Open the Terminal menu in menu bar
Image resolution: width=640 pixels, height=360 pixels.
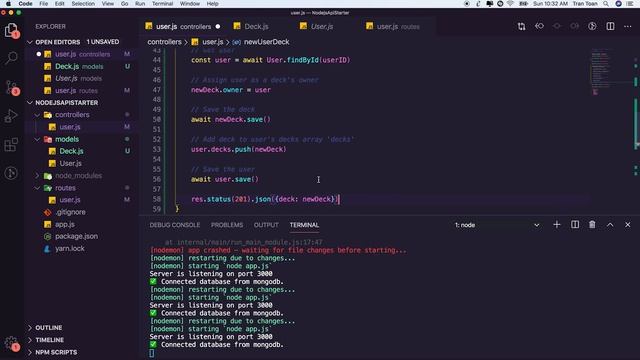[162, 4]
